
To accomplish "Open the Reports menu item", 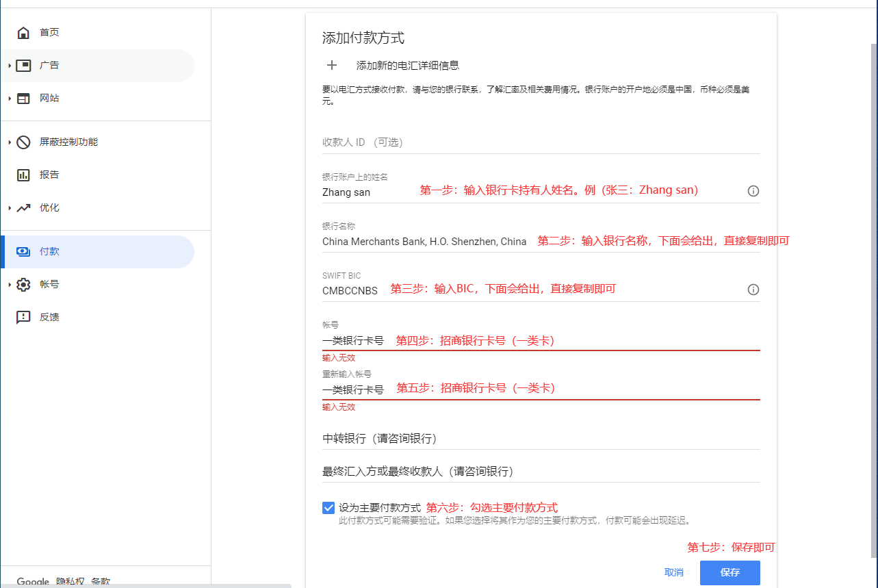I will (x=49, y=175).
